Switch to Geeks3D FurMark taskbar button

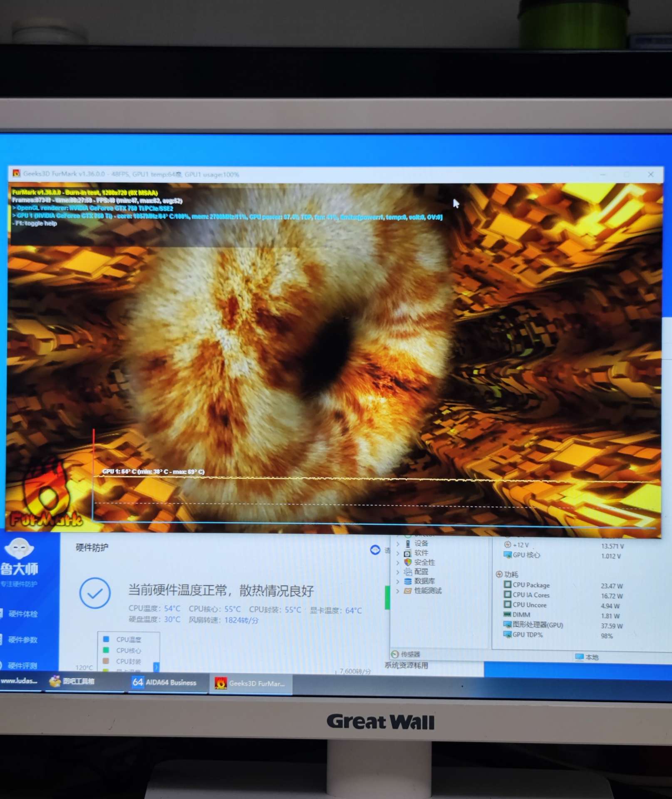250,683
